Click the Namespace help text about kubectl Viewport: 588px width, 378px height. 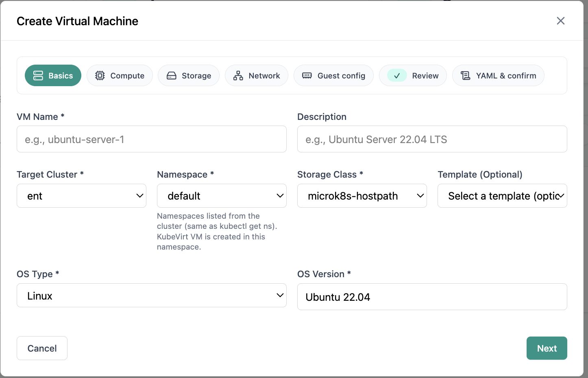(217, 231)
